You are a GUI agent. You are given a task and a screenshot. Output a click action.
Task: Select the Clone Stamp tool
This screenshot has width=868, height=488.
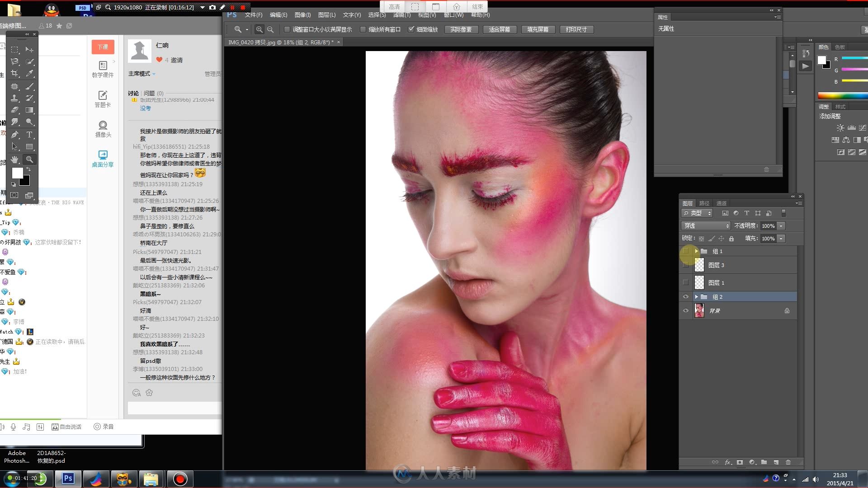tap(14, 98)
